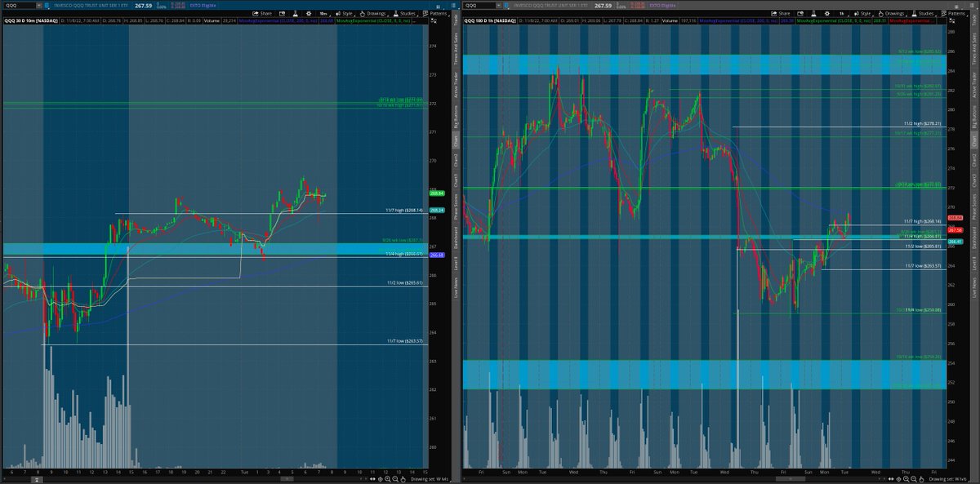Change the 10m timeframe on left chart
Viewport: 980px width, 484px height.
click(x=323, y=13)
